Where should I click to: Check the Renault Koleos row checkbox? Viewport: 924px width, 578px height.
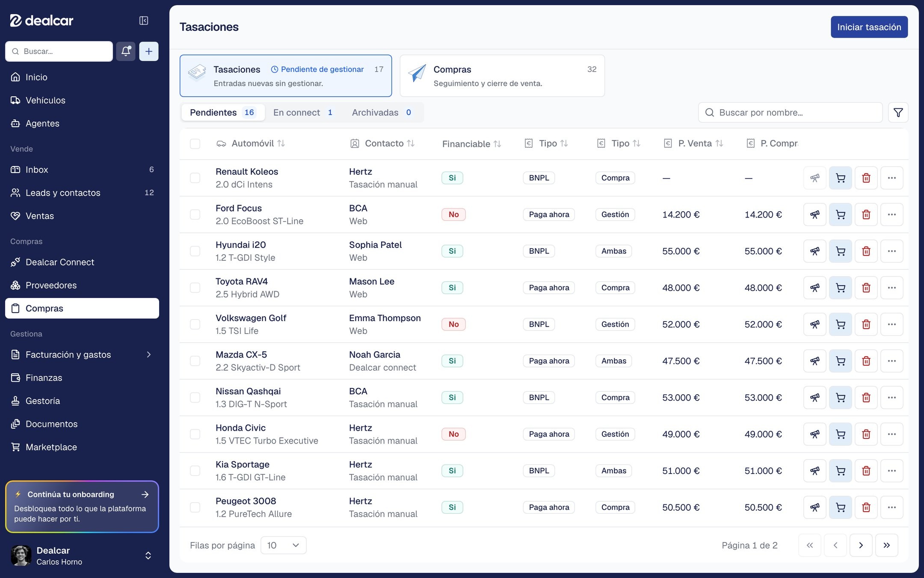click(x=195, y=178)
